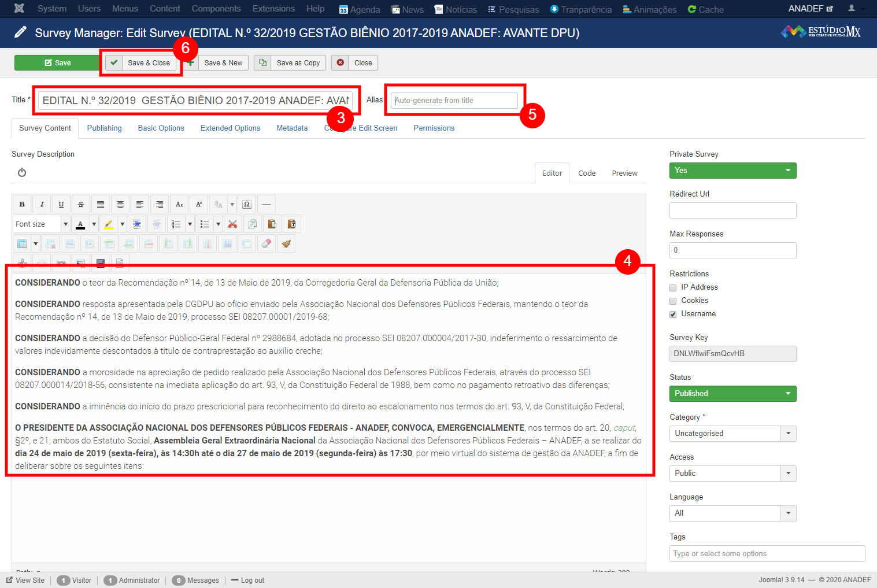
Task: Uncheck the Username restriction
Action: pos(673,315)
